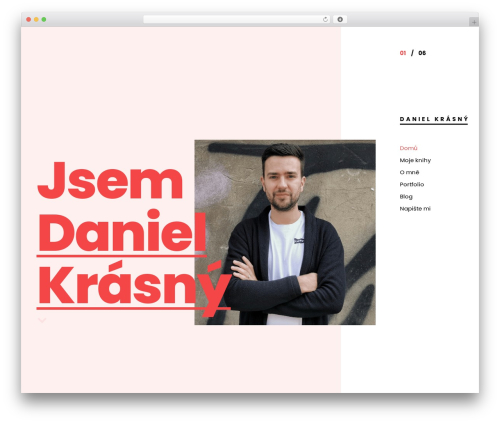Go to the O mně page
Screen dimensions: 500x423
tap(409, 172)
